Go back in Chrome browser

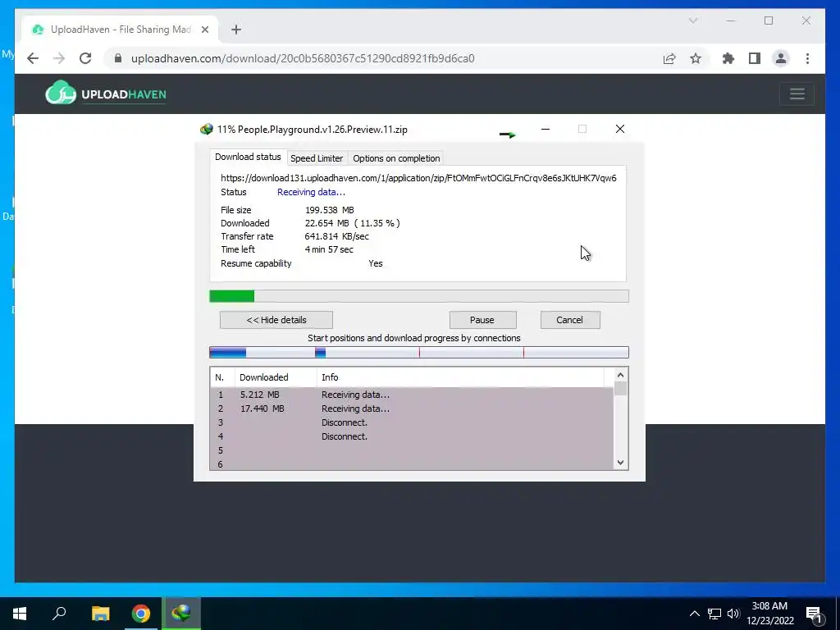pos(33,58)
